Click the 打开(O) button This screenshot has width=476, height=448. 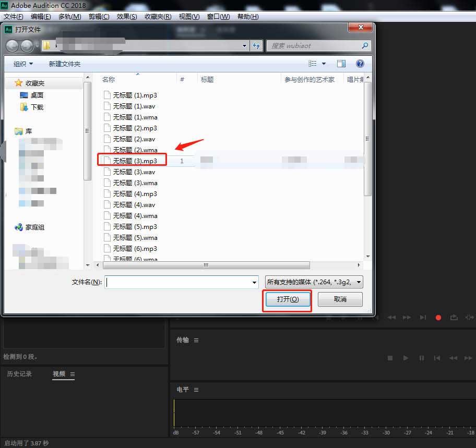pos(288,300)
